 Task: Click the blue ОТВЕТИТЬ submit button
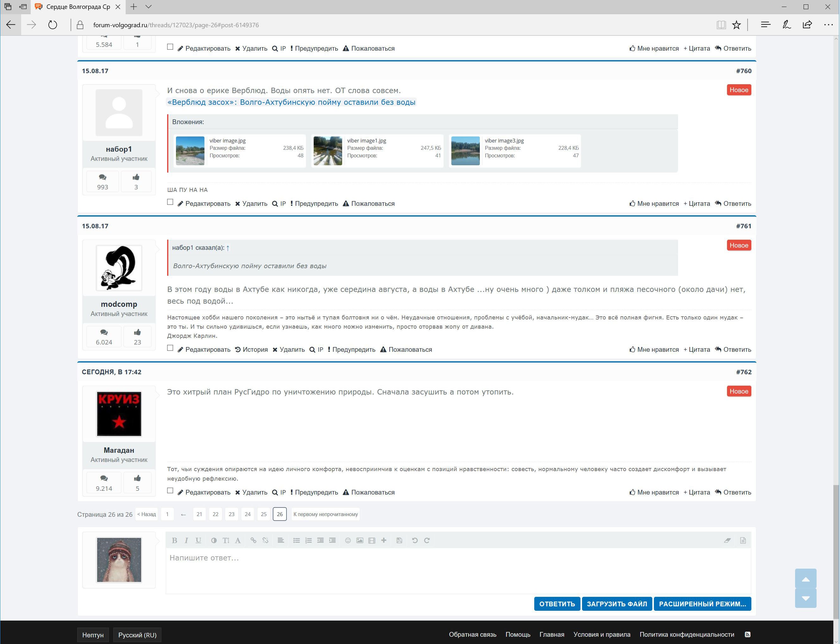click(557, 604)
